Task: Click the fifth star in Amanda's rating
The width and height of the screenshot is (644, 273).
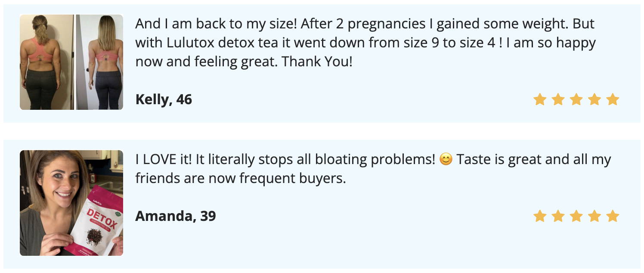Action: click(613, 216)
